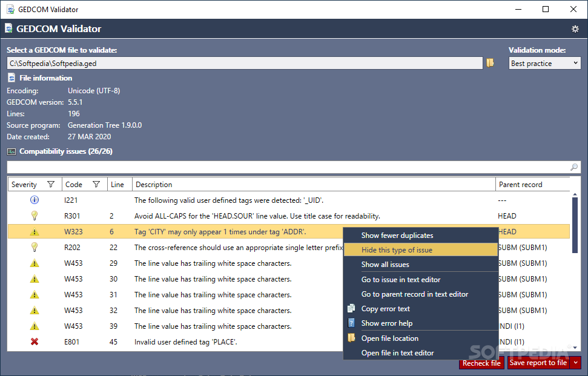Image resolution: width=588 pixels, height=376 pixels.
Task: Click lightbulb icon of R202 row
Action: pyautogui.click(x=34, y=247)
